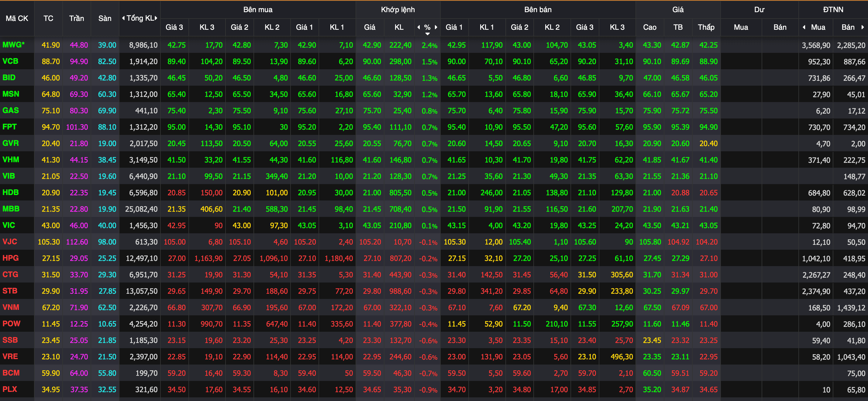Click FPT ceiling price 101.30
Screen dimensions: 868x401
(77, 127)
